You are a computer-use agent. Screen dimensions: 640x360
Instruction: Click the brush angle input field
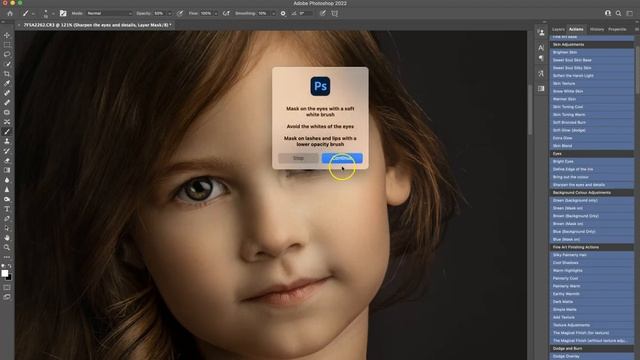click(x=305, y=13)
